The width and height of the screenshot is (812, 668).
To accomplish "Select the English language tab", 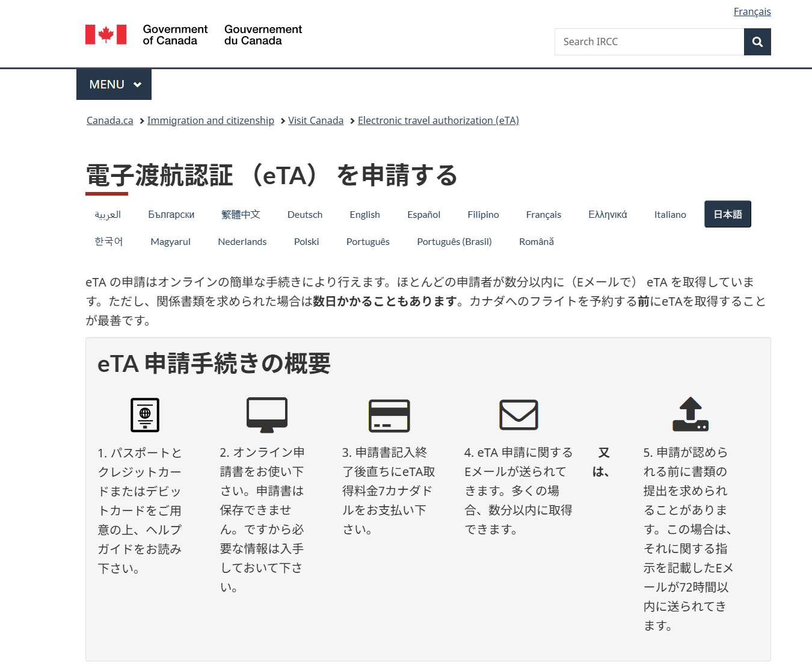I will (365, 214).
